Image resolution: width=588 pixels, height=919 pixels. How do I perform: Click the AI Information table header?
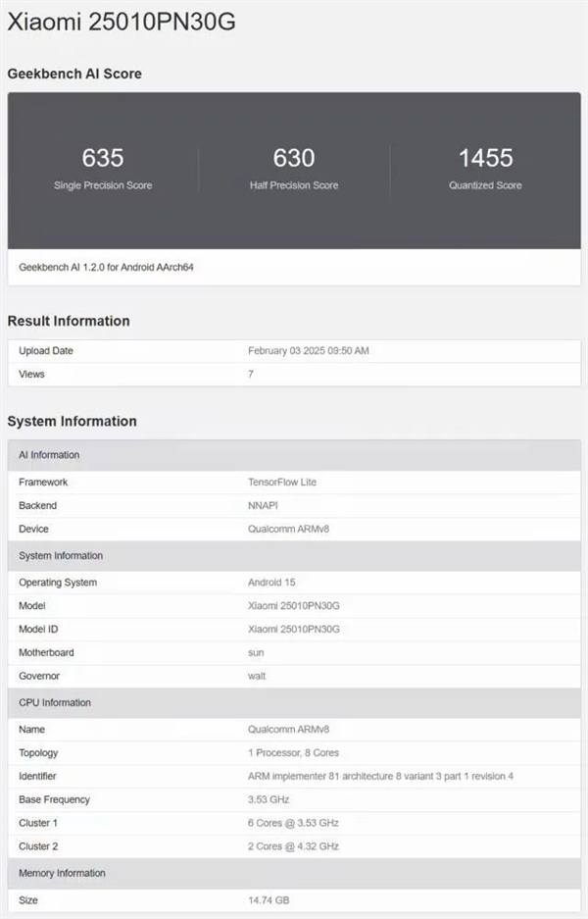pyautogui.click(x=49, y=455)
